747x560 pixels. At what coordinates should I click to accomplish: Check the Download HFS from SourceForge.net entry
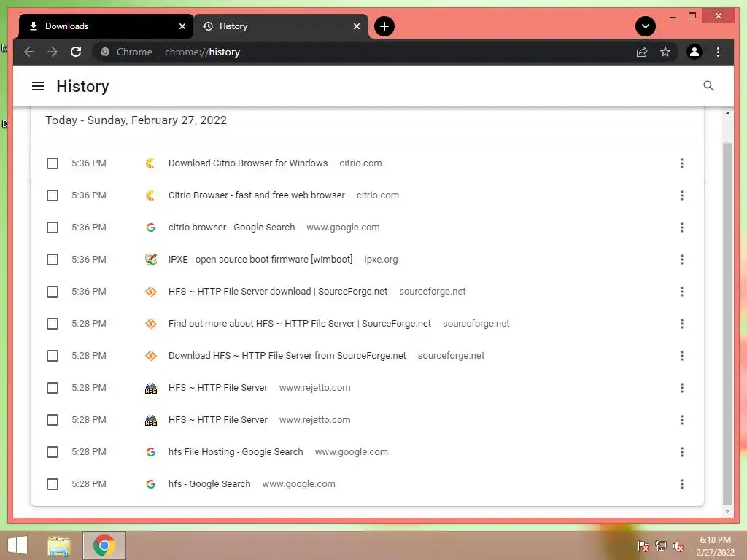53,356
